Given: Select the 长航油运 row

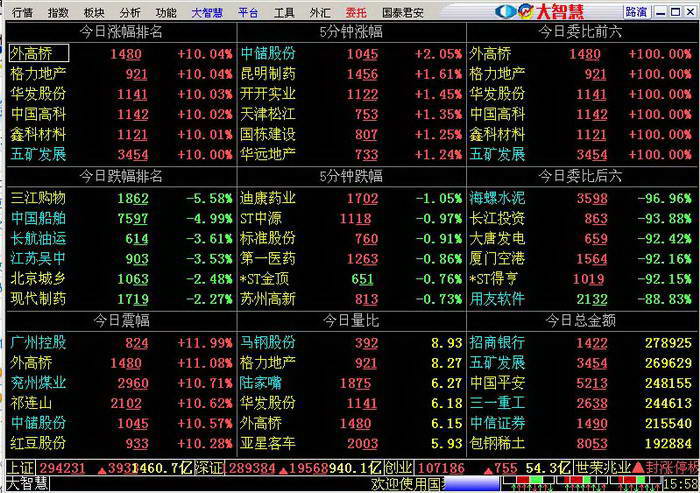Looking at the screenshot, I should coord(121,238).
